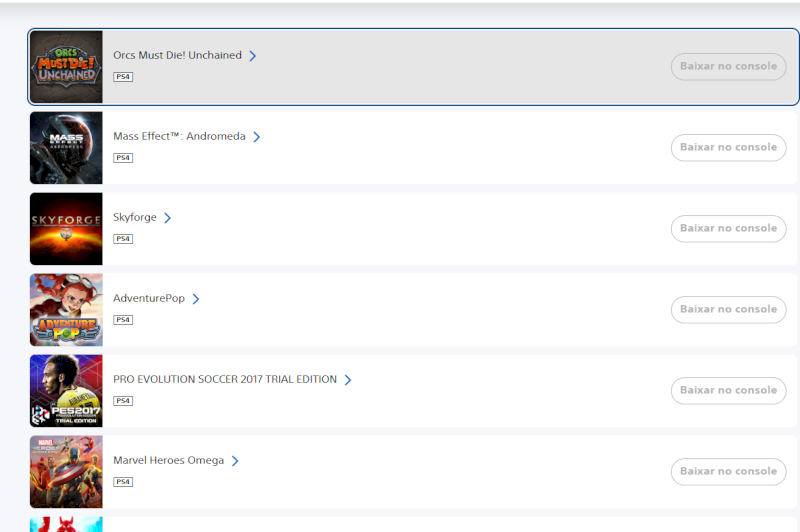This screenshot has width=800, height=532.
Task: Click the chevron next to Skyforge
Action: [167, 218]
